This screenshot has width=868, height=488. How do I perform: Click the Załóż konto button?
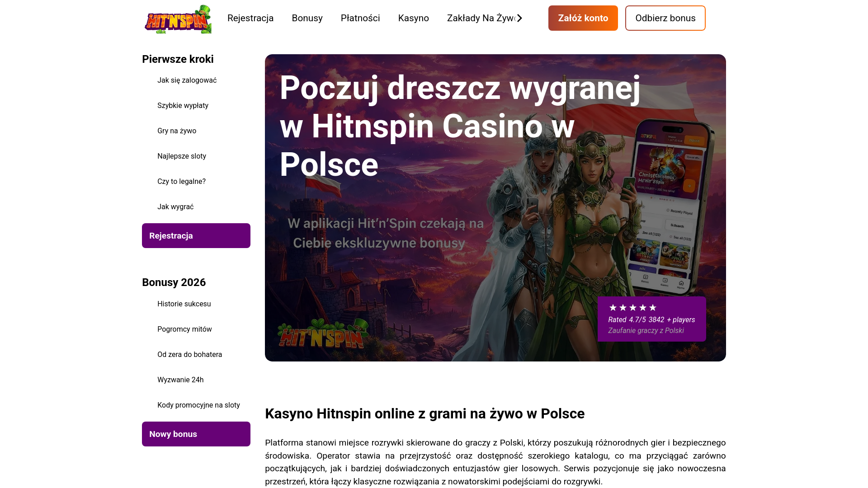[x=583, y=18]
